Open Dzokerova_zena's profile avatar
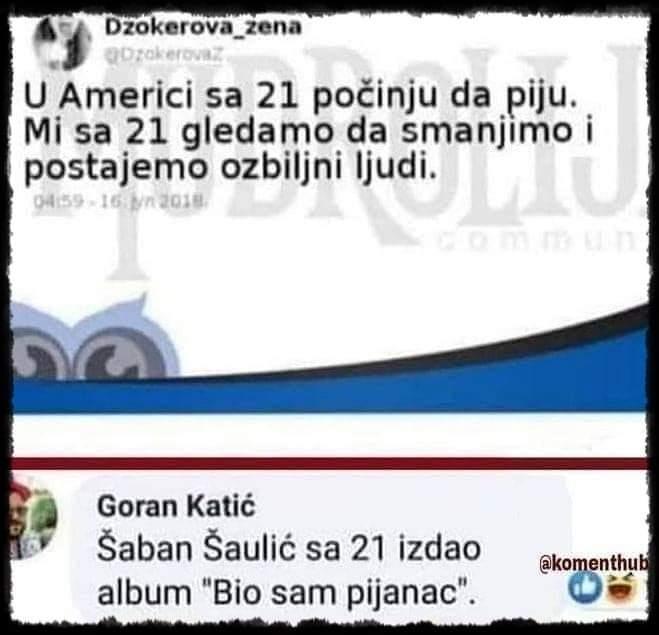 point(62,42)
